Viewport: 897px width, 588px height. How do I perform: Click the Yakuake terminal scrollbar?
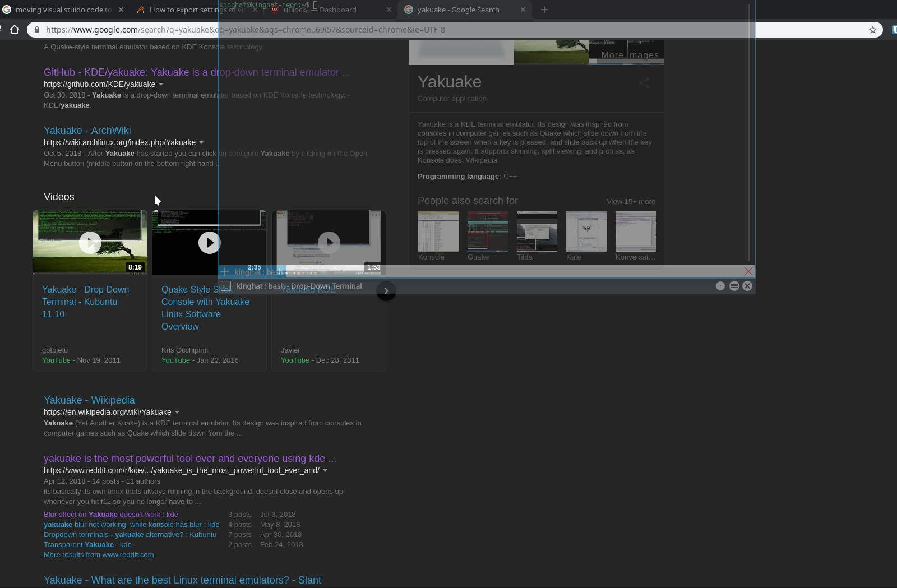coord(749,132)
